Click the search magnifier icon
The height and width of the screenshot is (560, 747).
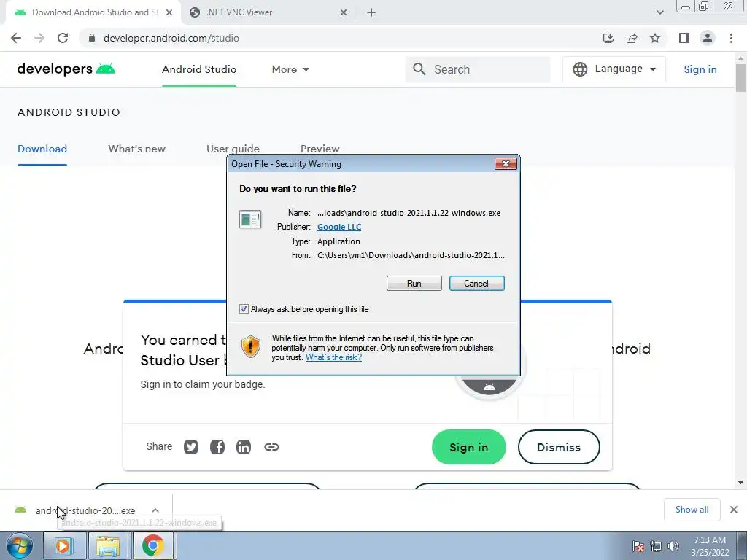click(419, 69)
